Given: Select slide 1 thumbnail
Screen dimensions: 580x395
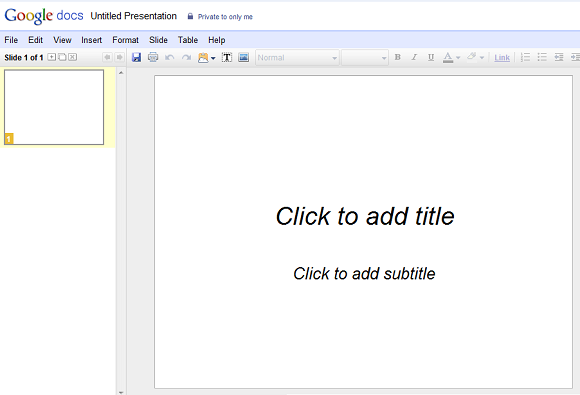Looking at the screenshot, I should (54, 107).
